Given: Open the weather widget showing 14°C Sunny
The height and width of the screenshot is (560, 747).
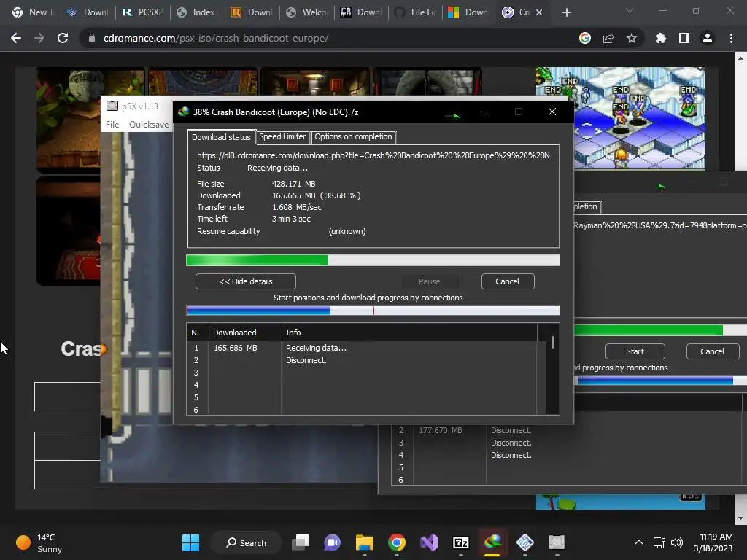Looking at the screenshot, I should (x=39, y=542).
